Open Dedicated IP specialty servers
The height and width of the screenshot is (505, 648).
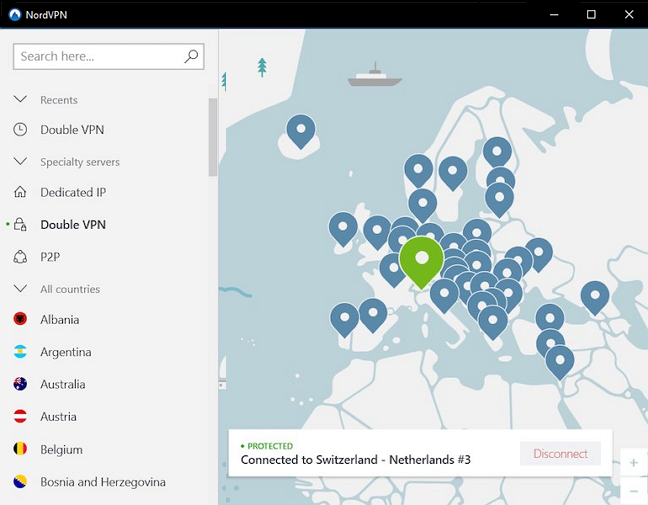73,192
